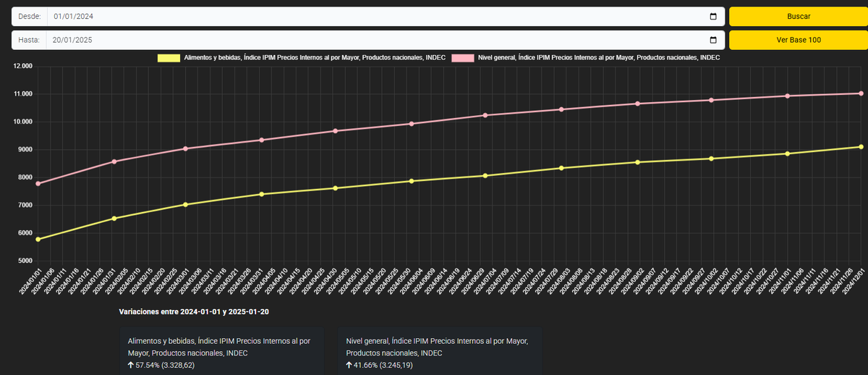Open the calendar picker in Desde field
Image resolution: width=868 pixels, height=375 pixels.
tap(713, 17)
